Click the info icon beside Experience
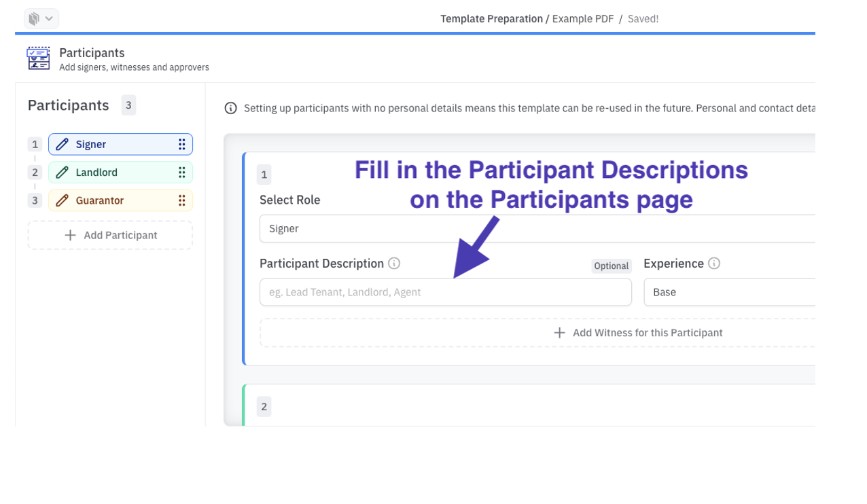Viewport: 867px width, 504px height. (x=714, y=264)
